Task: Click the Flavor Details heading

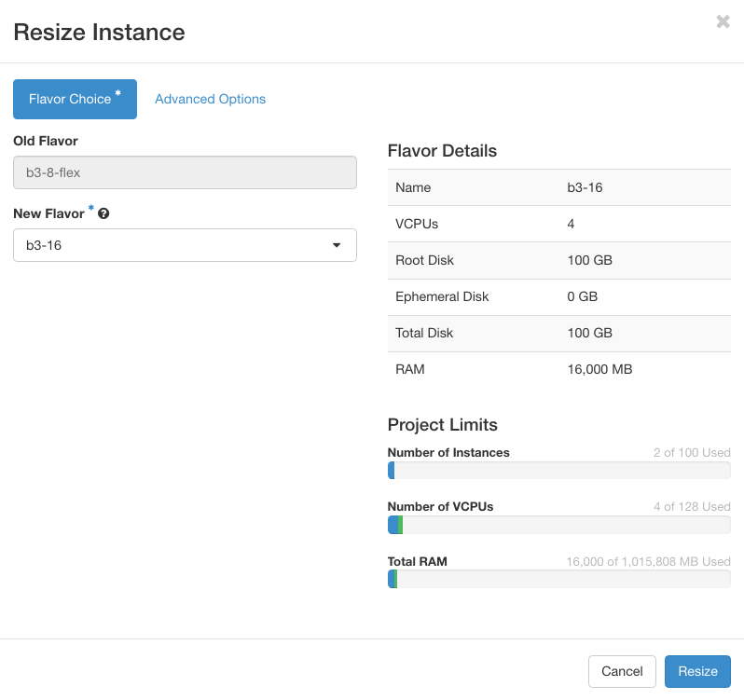Action: click(442, 151)
